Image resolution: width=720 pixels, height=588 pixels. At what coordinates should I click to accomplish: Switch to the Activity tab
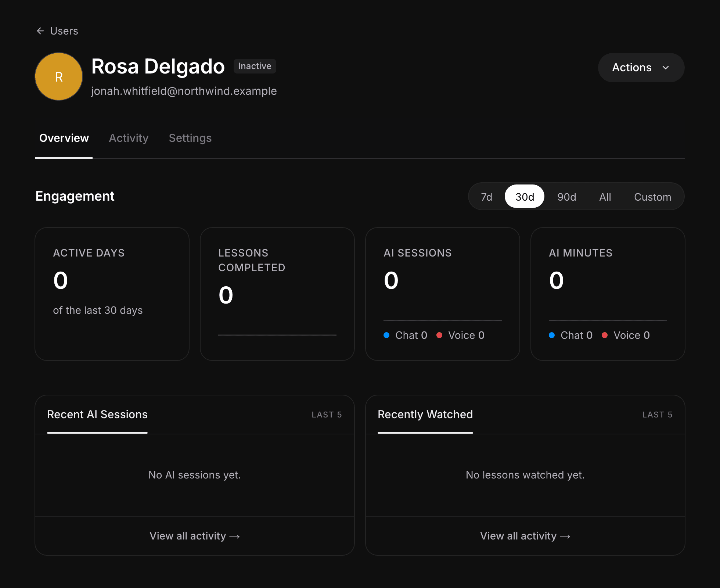pos(129,138)
